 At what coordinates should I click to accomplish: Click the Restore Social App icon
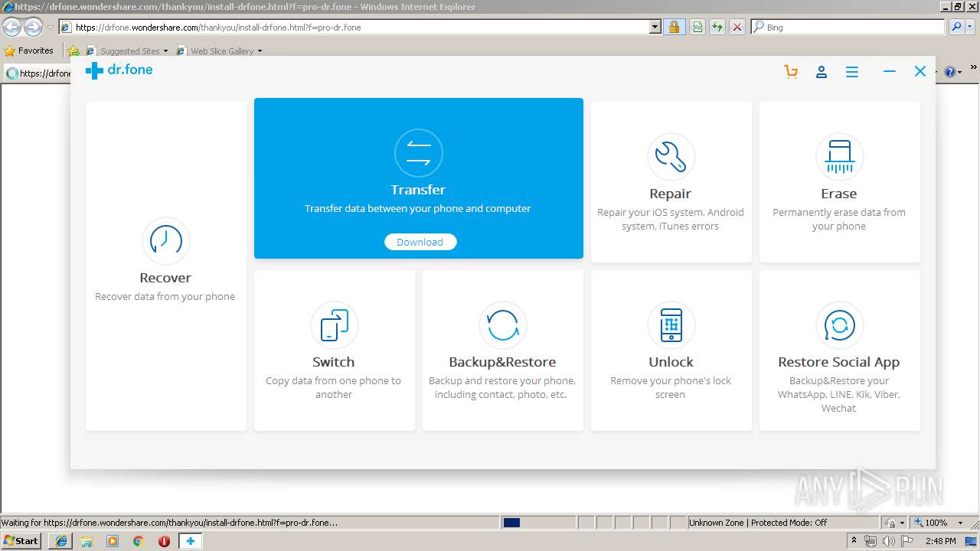point(840,325)
